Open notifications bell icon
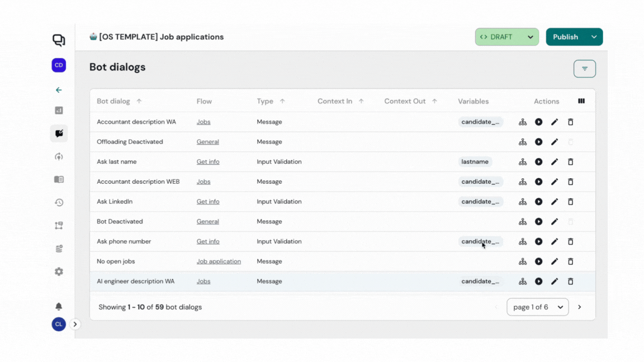The height and width of the screenshot is (362, 644). [x=59, y=306]
